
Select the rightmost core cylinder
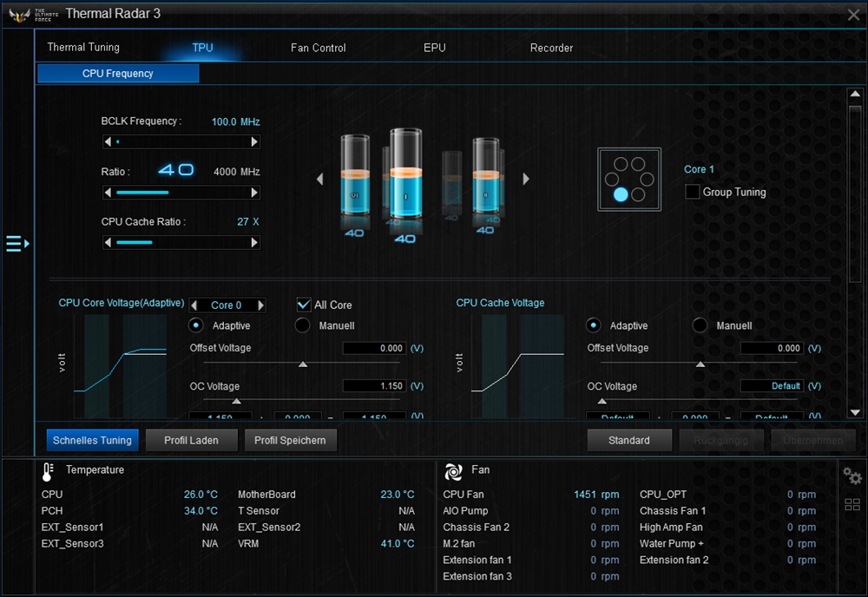click(x=486, y=176)
